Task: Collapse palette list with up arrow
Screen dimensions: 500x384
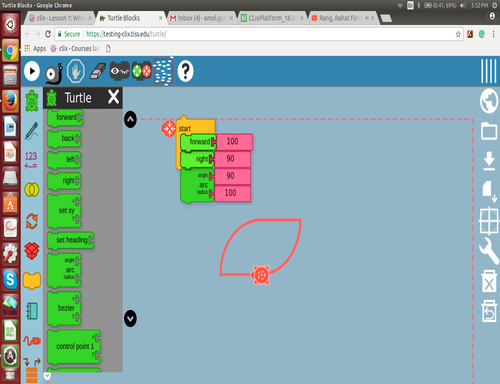Action: pyautogui.click(x=130, y=119)
